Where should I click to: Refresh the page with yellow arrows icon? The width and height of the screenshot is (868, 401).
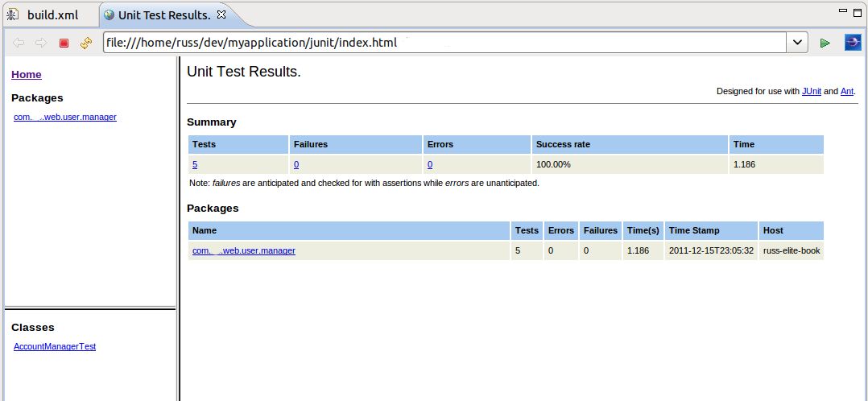86,43
